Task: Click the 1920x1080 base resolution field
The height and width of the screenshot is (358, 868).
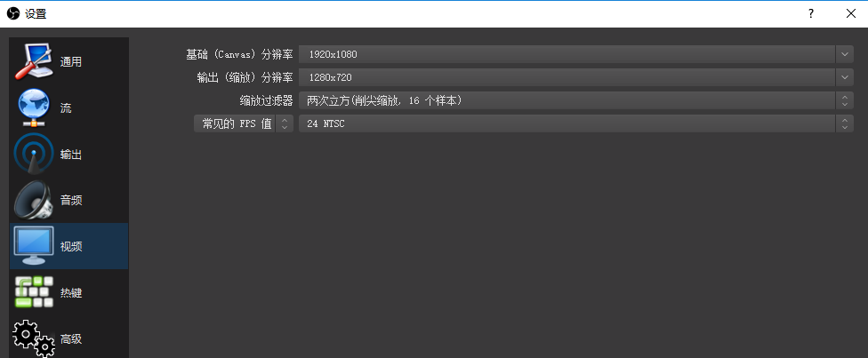Action: 567,54
